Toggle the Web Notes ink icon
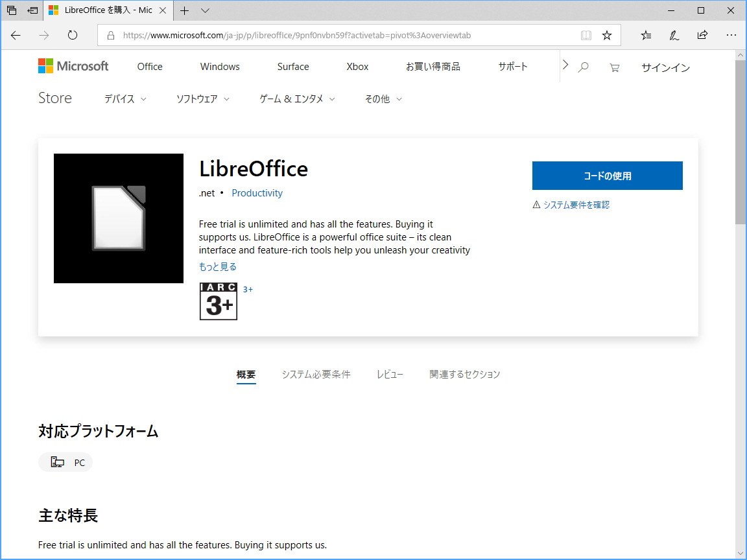Image resolution: width=747 pixels, height=560 pixels. (x=674, y=36)
